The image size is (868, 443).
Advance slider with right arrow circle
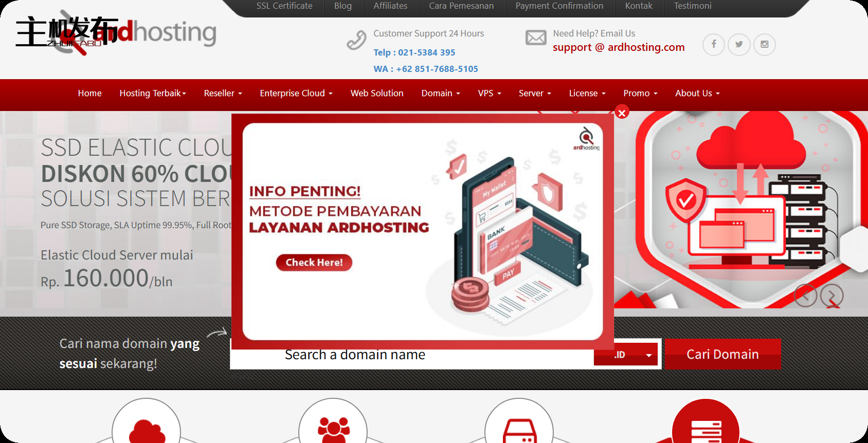pos(831,296)
